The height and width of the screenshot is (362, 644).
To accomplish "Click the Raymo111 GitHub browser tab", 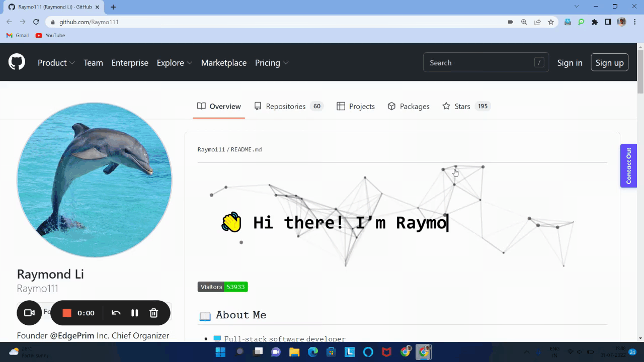I will [53, 7].
